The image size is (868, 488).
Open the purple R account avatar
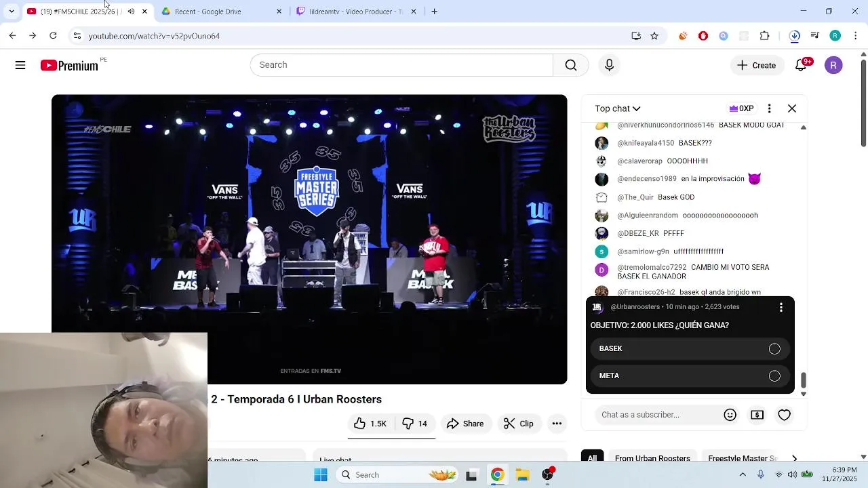pos(833,65)
